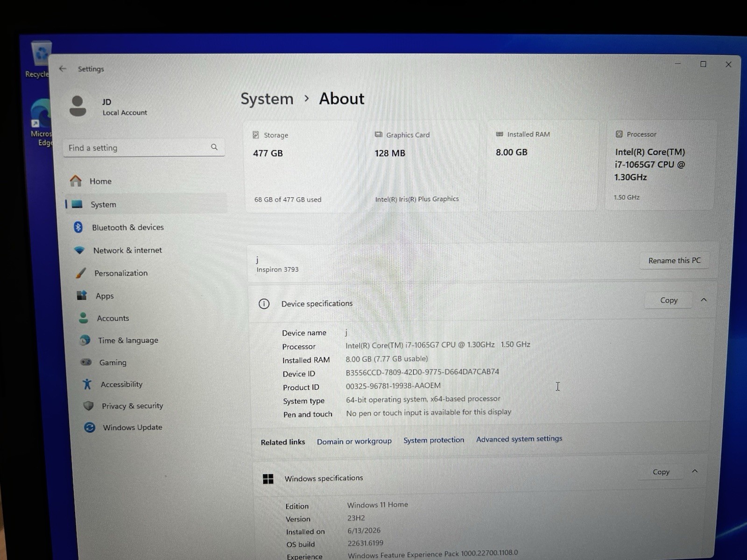The height and width of the screenshot is (560, 747).
Task: Open Home in Settings sidebar
Action: click(x=145, y=181)
